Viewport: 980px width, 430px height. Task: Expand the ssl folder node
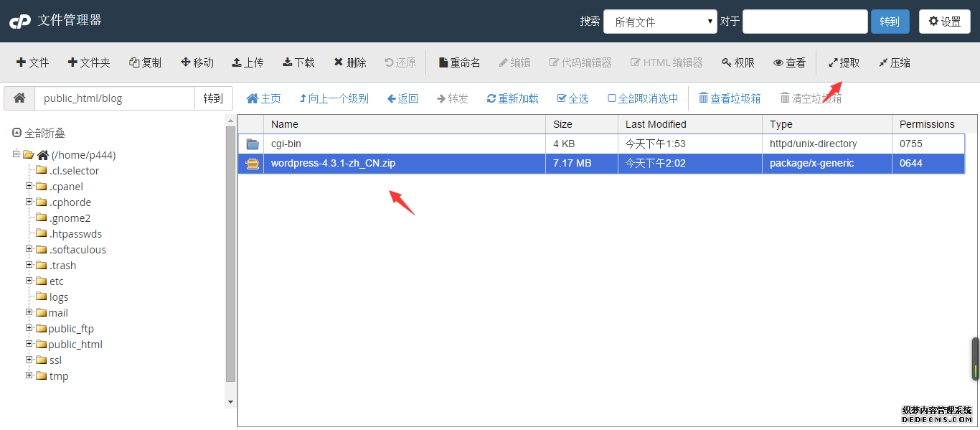29,360
